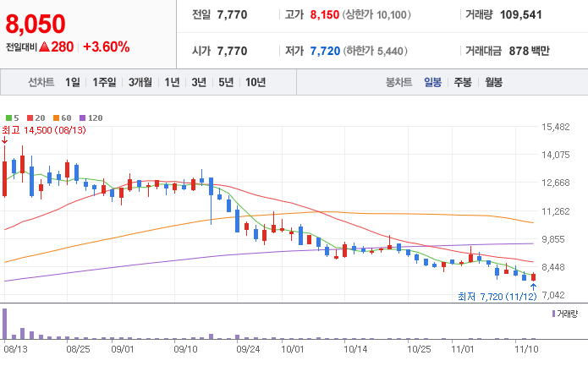Click the 거래량 volume legend label

click(x=567, y=314)
